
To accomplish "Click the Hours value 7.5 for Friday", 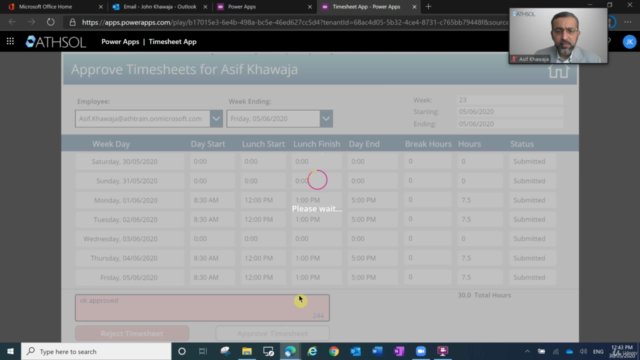I will click(480, 278).
